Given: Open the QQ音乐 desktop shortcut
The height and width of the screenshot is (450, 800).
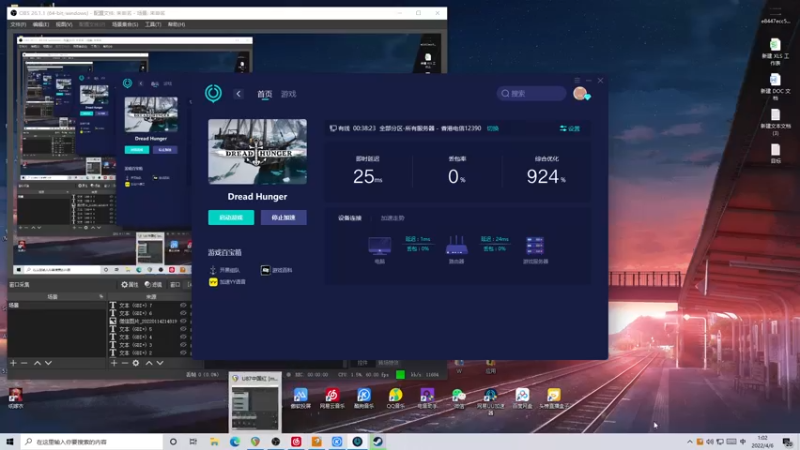Looking at the screenshot, I should 395,398.
